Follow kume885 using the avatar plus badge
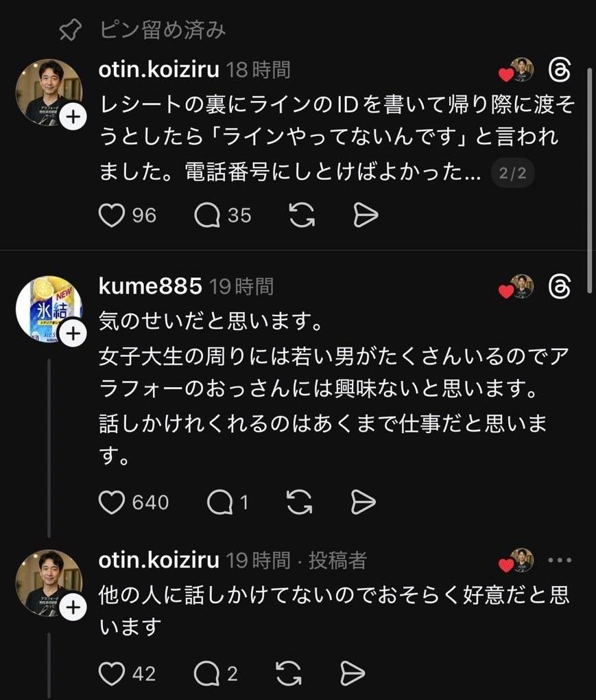 point(72,334)
